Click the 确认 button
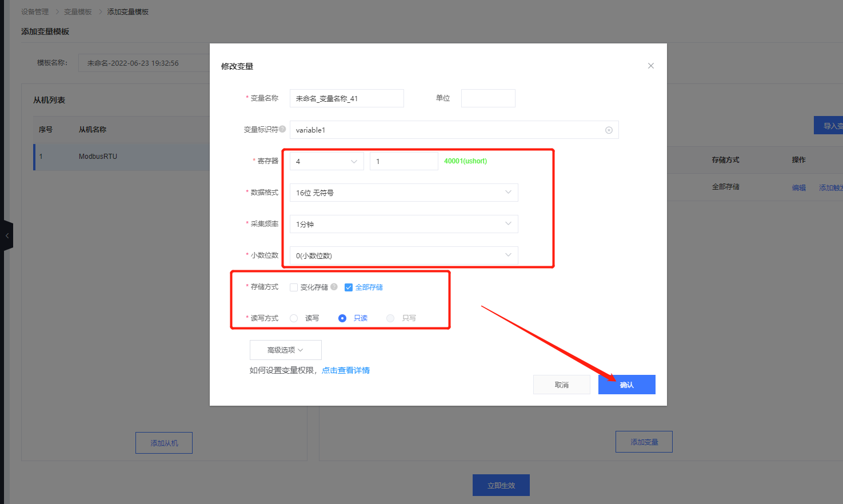Viewport: 843px width, 504px height. 626,385
